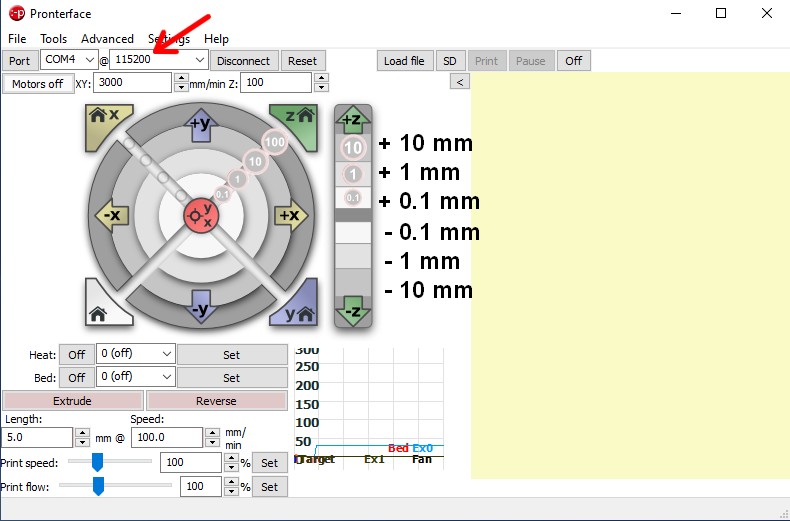790x521 pixels.
Task: Jog +X arrow
Action: [x=291, y=215]
